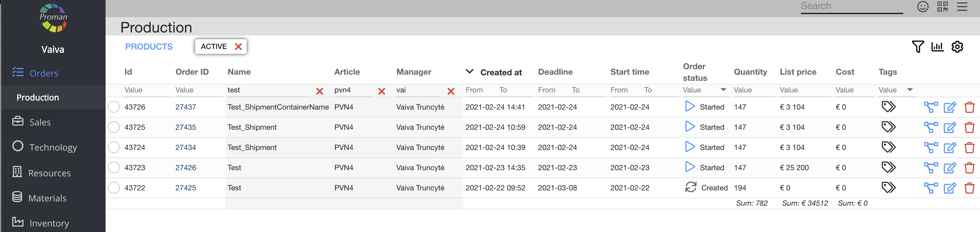
Task: Open Sales in the sidebar menu
Action: [x=40, y=122]
